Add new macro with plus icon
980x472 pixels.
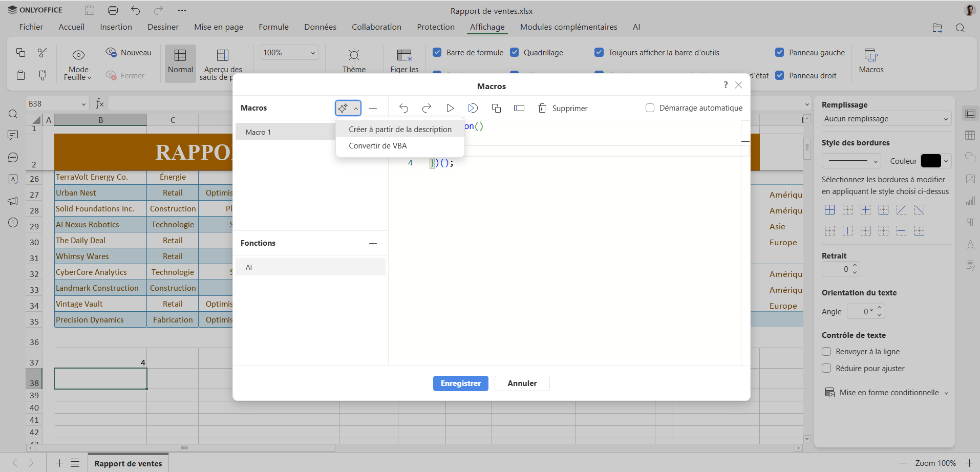tap(373, 108)
